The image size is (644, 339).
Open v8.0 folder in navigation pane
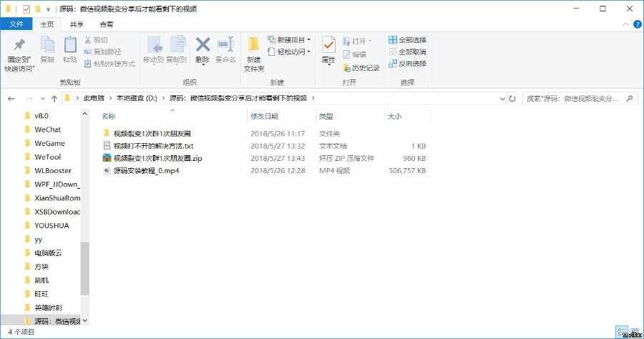[x=42, y=116]
